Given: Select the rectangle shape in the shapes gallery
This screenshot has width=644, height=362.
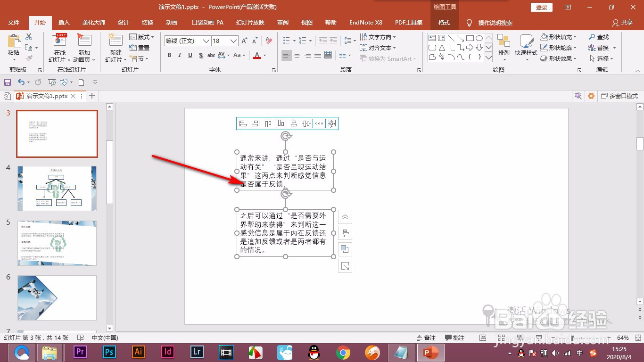Looking at the screenshot, I should 470,38.
